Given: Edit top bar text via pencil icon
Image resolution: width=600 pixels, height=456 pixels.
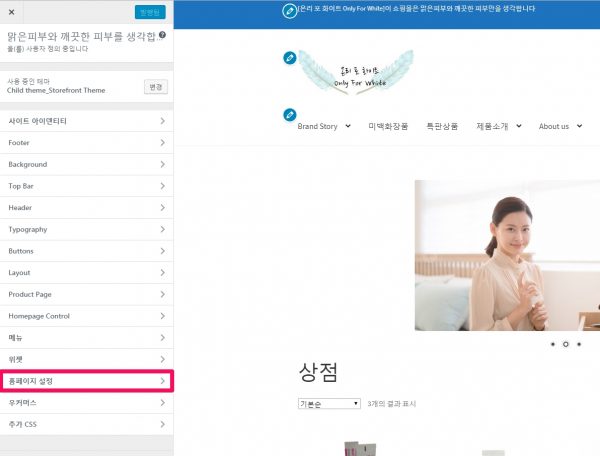Looking at the screenshot, I should tap(290, 11).
